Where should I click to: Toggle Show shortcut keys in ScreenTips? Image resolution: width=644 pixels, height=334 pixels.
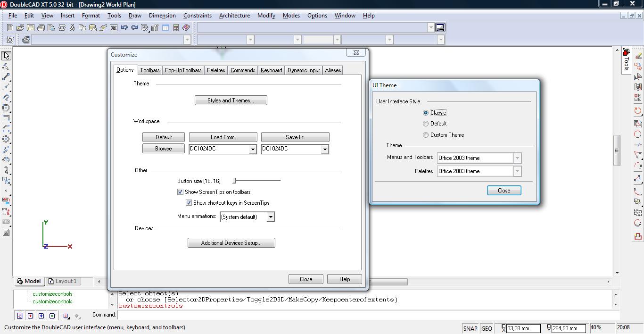[x=189, y=203]
